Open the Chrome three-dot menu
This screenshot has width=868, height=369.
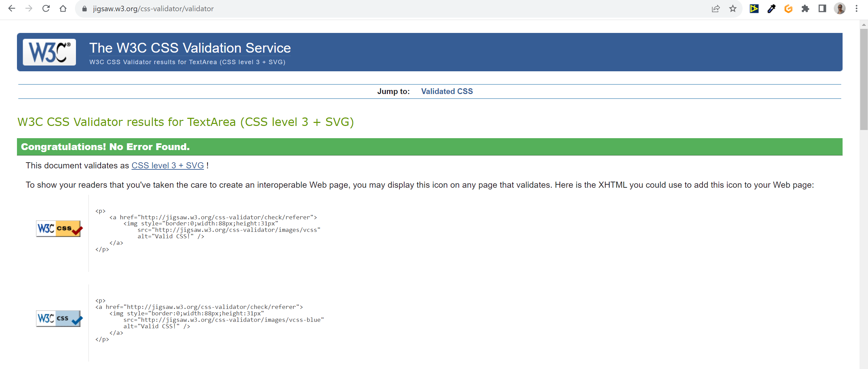click(856, 8)
